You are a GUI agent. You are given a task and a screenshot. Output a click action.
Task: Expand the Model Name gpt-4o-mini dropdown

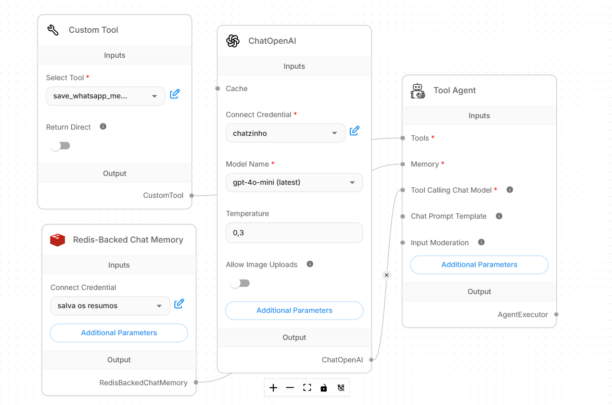(293, 182)
